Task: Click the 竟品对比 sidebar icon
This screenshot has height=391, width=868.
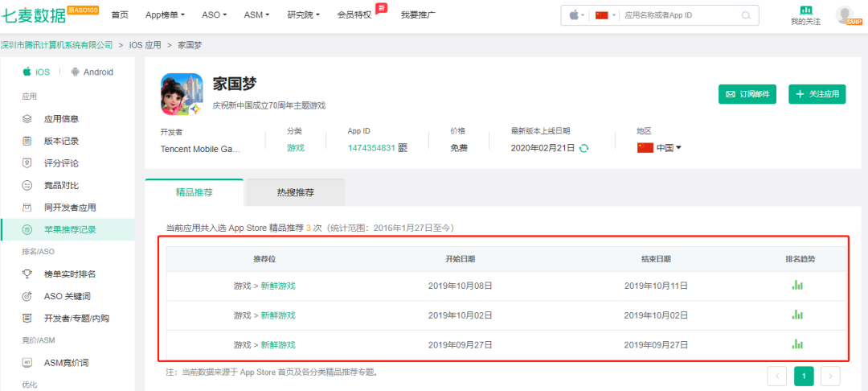Action: 27,186
